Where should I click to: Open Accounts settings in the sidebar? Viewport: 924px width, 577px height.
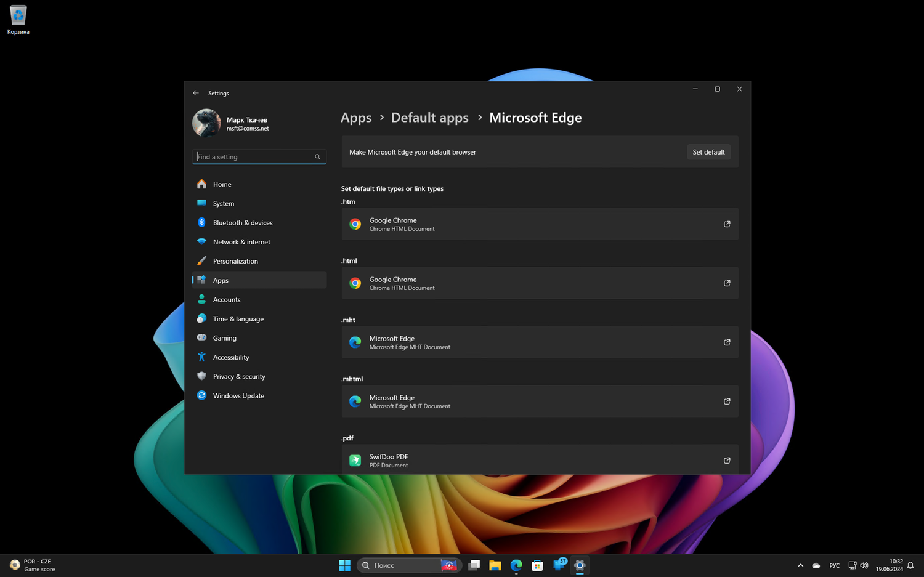pyautogui.click(x=259, y=299)
